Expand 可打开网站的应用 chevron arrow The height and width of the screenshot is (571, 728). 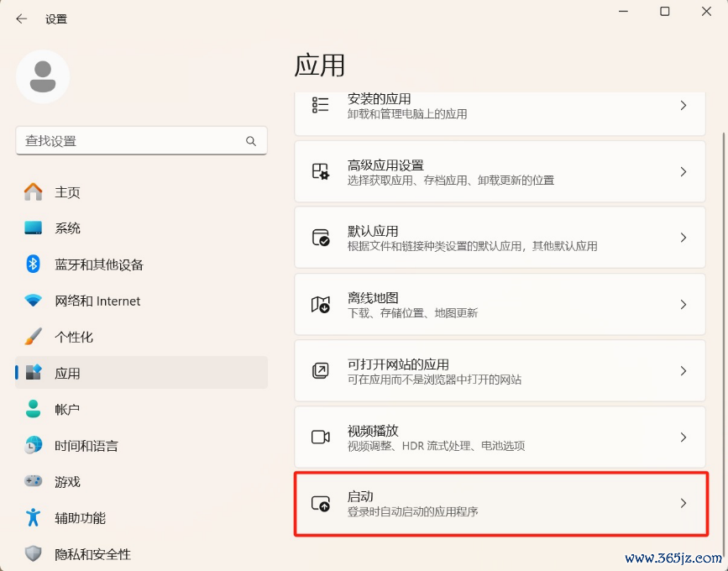point(683,371)
